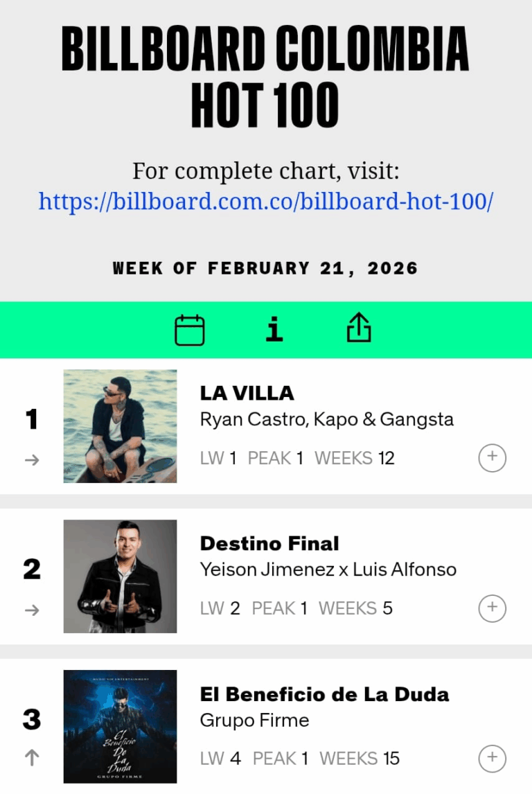Image resolution: width=532 pixels, height=794 pixels.
Task: Click the Week of February 21, 2026 heading
Action: tap(265, 268)
